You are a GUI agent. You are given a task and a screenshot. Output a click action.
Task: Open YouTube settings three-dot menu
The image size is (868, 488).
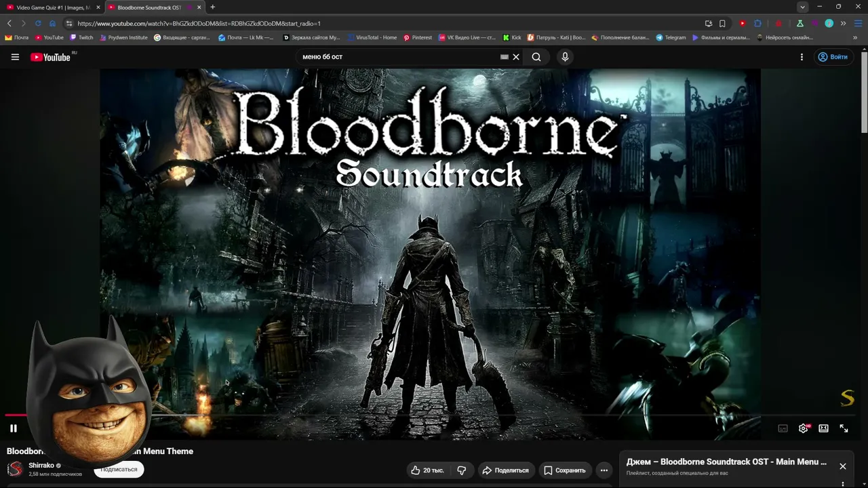[x=802, y=57]
